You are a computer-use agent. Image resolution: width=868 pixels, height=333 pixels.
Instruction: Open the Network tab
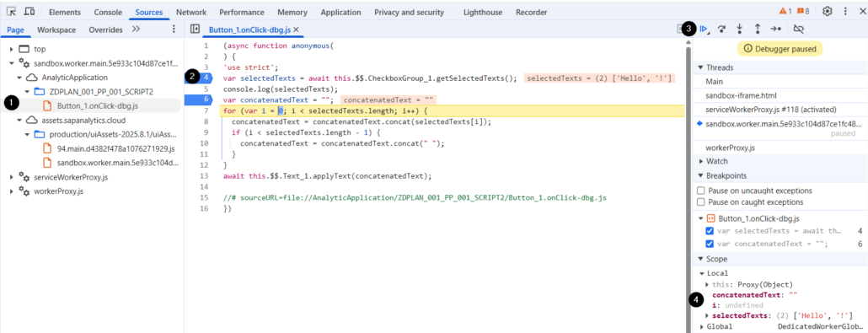coord(191,12)
